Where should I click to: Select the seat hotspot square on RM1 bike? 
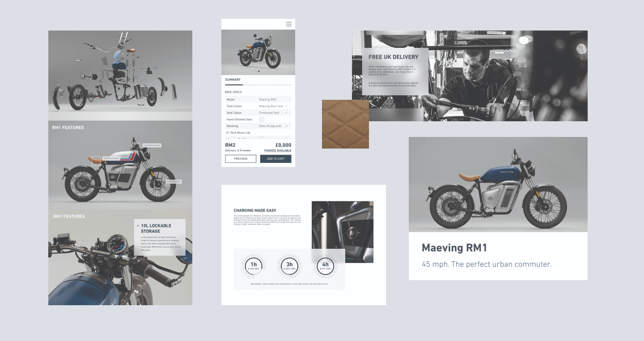[x=96, y=161]
